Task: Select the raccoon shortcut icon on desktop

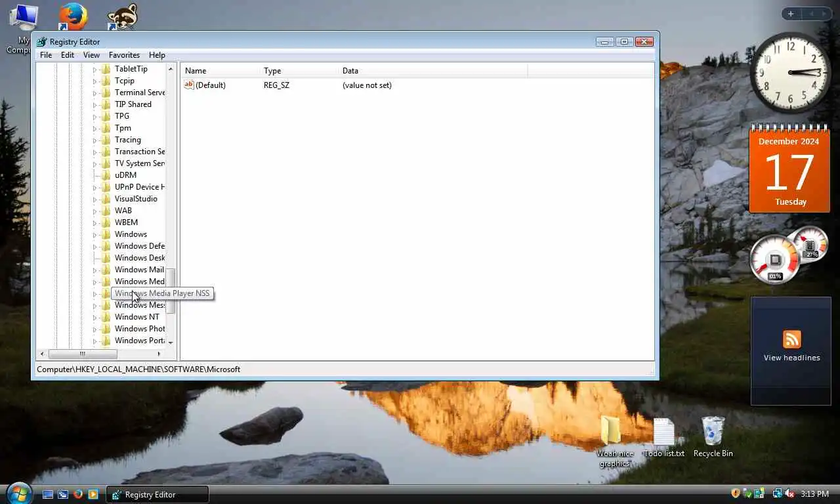Action: 122,16
